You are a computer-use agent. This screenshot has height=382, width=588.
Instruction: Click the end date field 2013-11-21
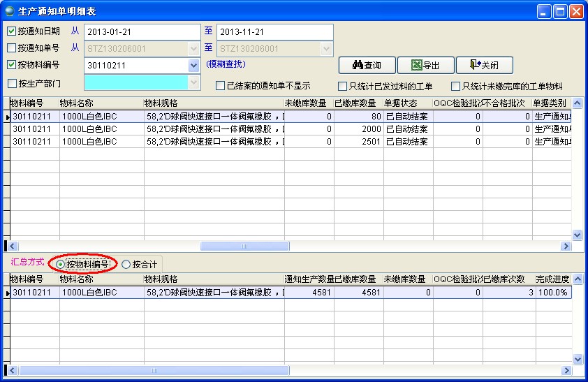pyautogui.click(x=274, y=32)
